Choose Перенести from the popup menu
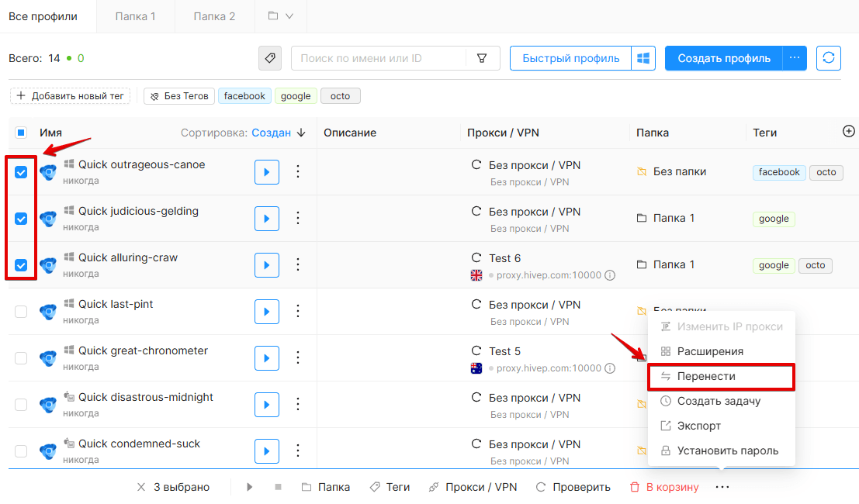 tap(721, 377)
